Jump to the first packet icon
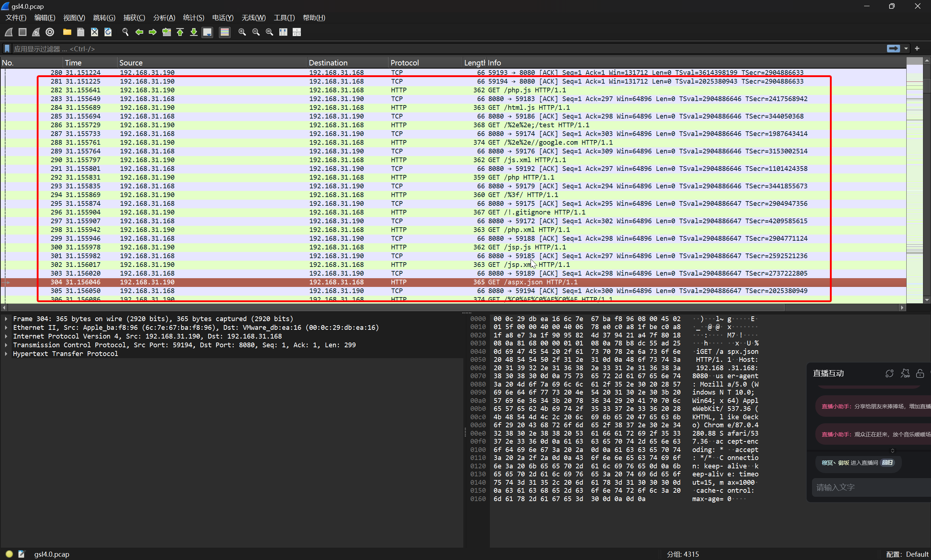Image resolution: width=931 pixels, height=560 pixels. 180,32
